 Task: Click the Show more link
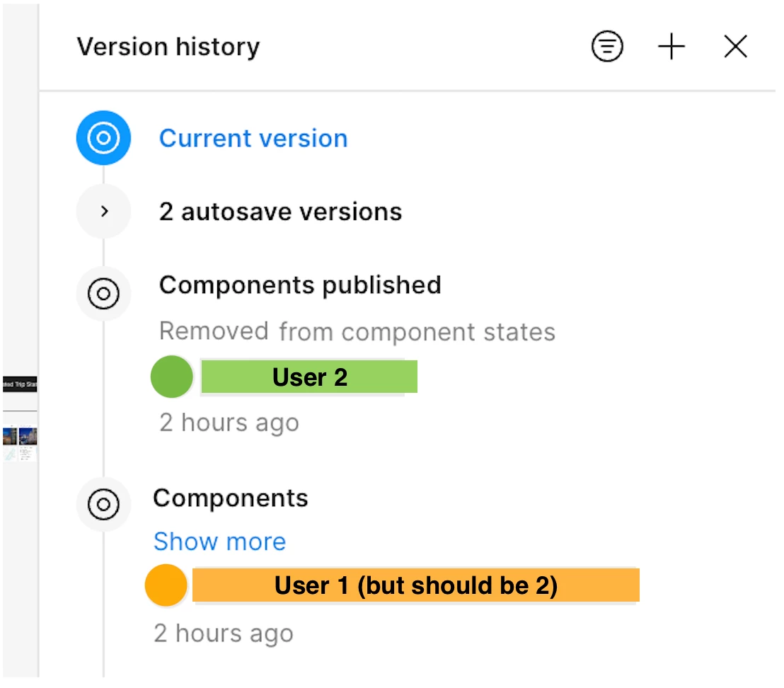219,541
